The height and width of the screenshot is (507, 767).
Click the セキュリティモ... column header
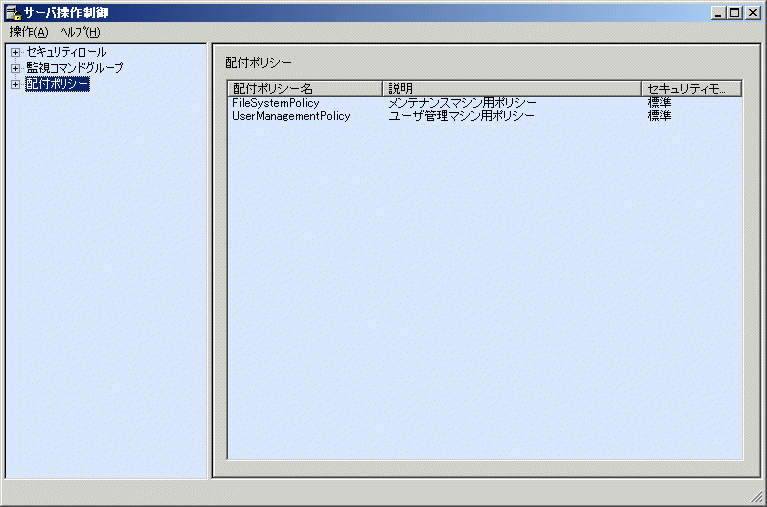click(692, 89)
